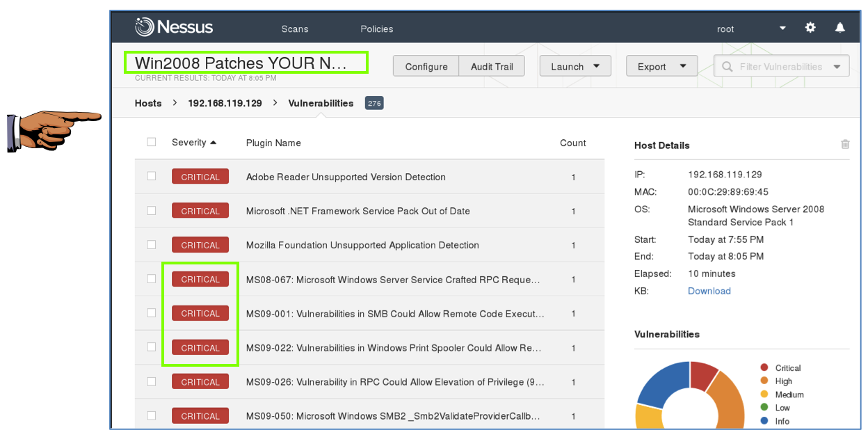
Task: Click the Critical red legend swatch
Action: point(764,367)
